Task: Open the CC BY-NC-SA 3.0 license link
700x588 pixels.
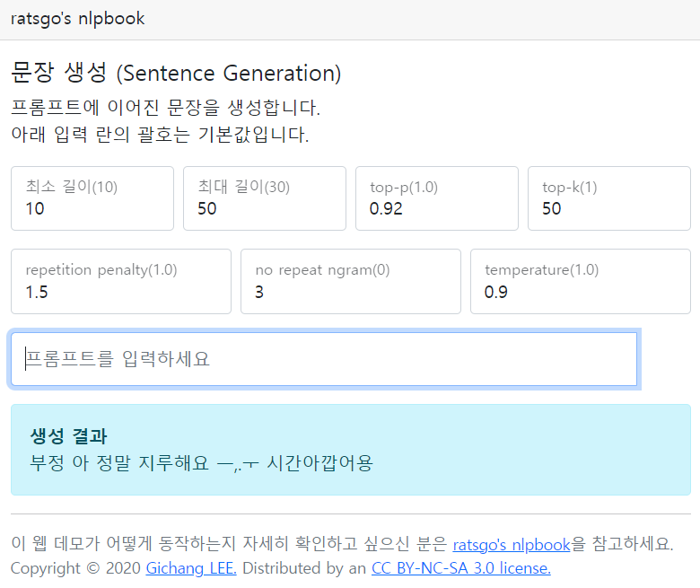Action: point(461,568)
